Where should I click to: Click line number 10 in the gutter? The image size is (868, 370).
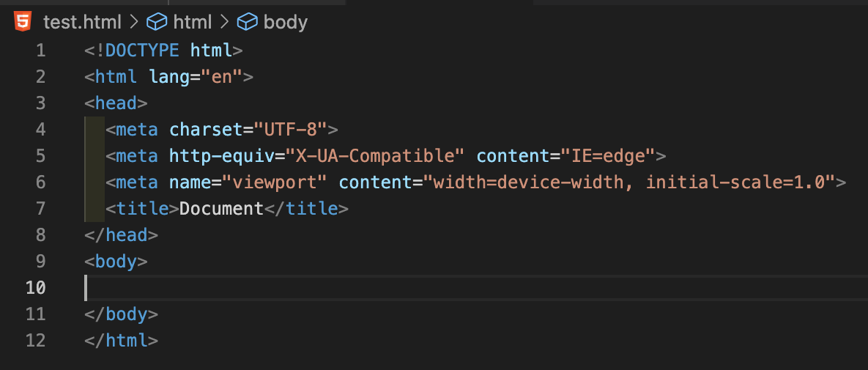click(x=35, y=288)
